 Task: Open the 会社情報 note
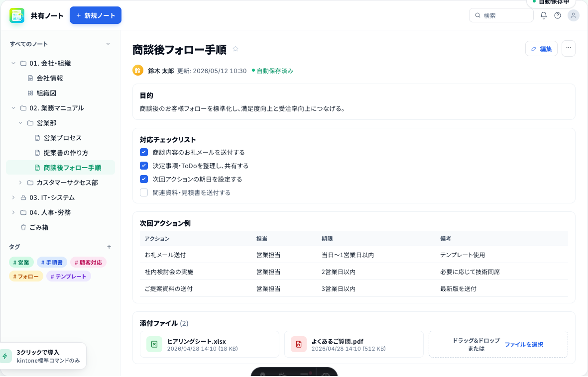pyautogui.click(x=49, y=78)
